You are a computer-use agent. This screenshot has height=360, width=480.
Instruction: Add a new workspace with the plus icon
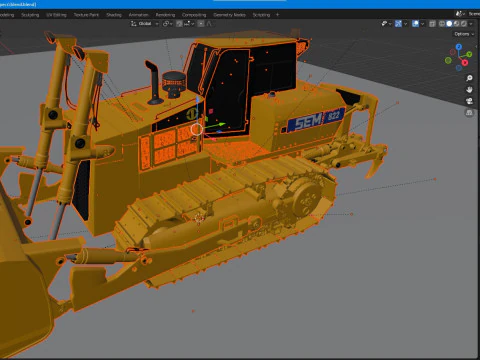(277, 15)
